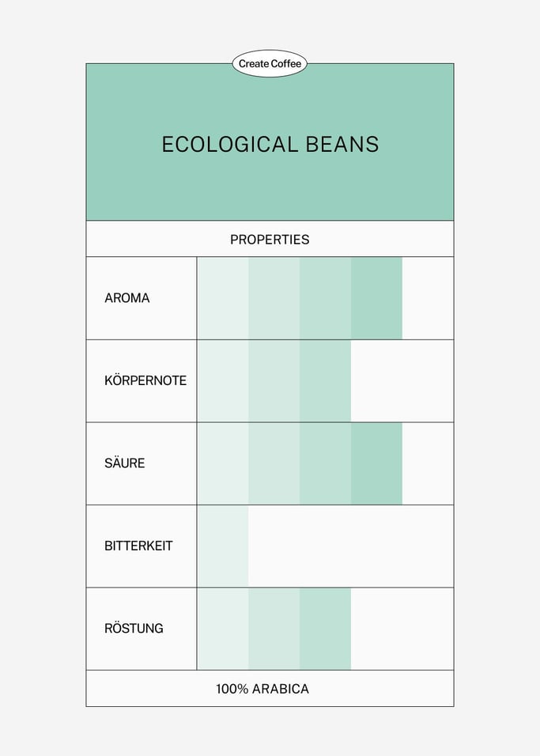
Task: Click the lightest first segment of Aroma rating
Action: coord(223,298)
